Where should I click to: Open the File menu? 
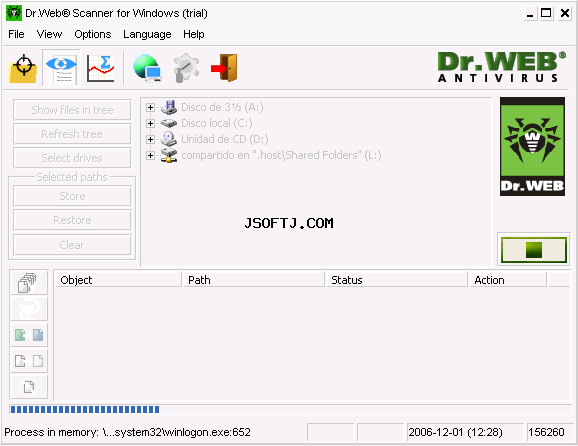point(16,34)
